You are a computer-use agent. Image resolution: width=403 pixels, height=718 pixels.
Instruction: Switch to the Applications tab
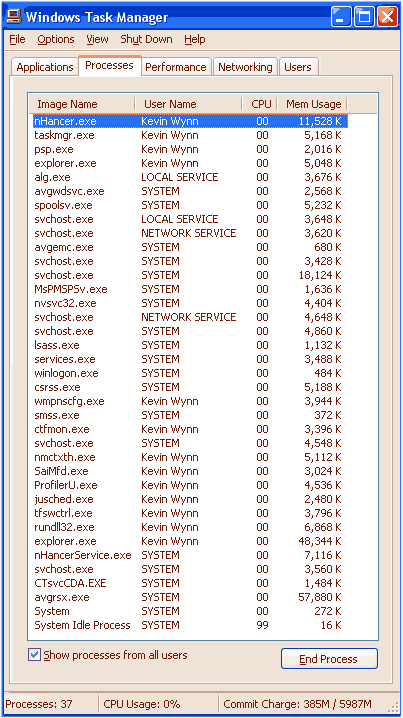pyautogui.click(x=44, y=67)
